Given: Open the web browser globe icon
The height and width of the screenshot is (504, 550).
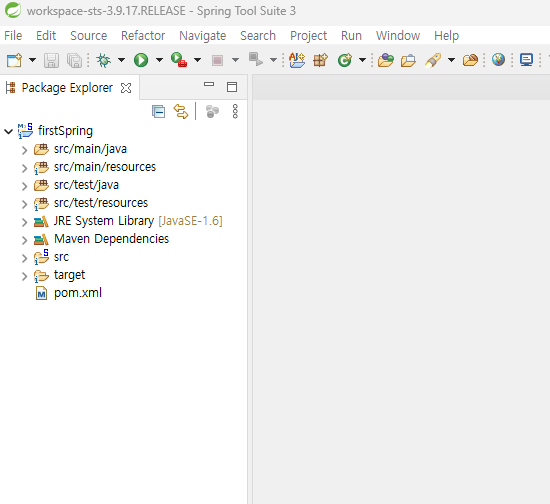Looking at the screenshot, I should (x=498, y=60).
